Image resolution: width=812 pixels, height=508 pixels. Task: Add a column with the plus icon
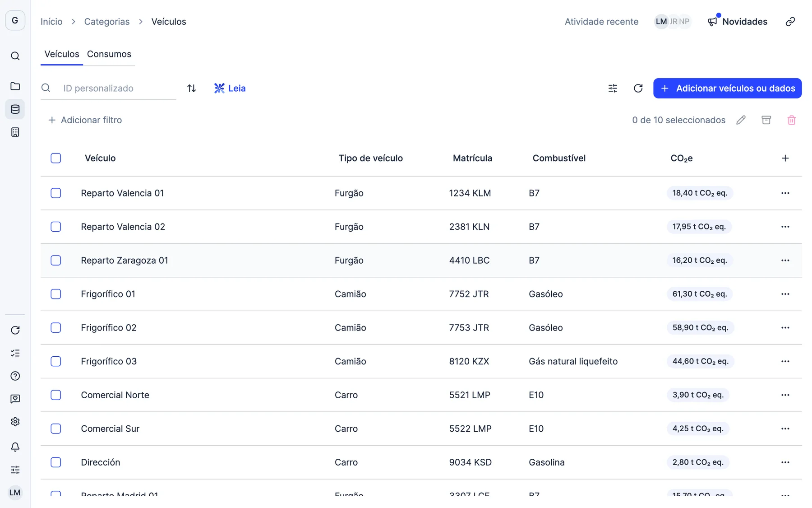[785, 158]
